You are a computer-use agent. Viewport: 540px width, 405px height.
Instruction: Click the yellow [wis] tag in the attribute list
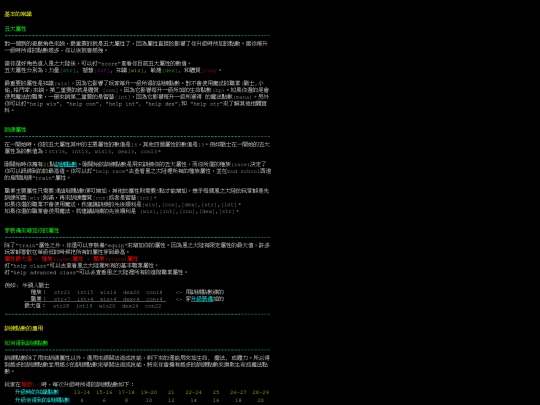click(x=135, y=70)
